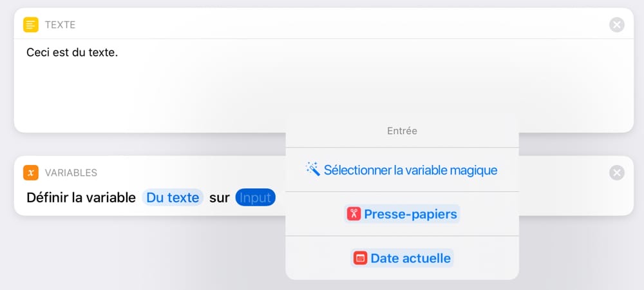
Task: Click the 'Définir la variable' label
Action: click(x=81, y=198)
